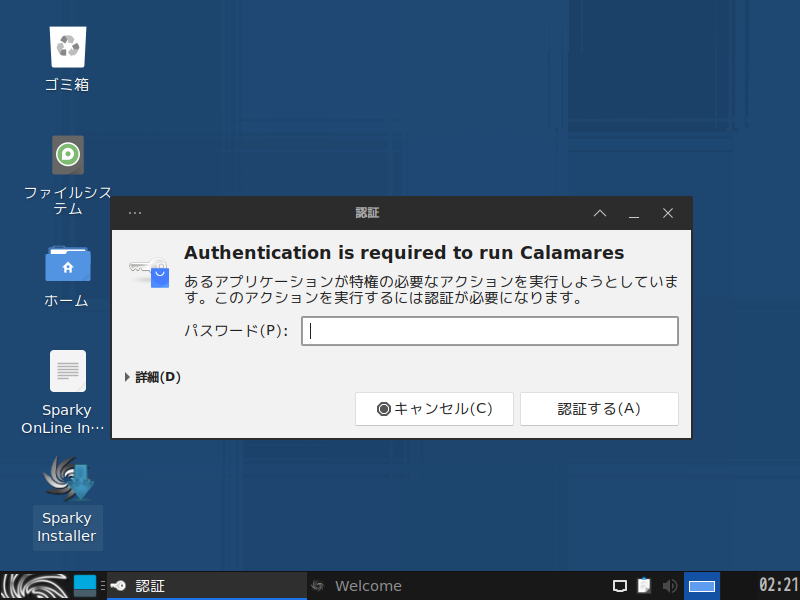Close the 認証 dialog window
The image size is (800, 600).
(x=668, y=213)
